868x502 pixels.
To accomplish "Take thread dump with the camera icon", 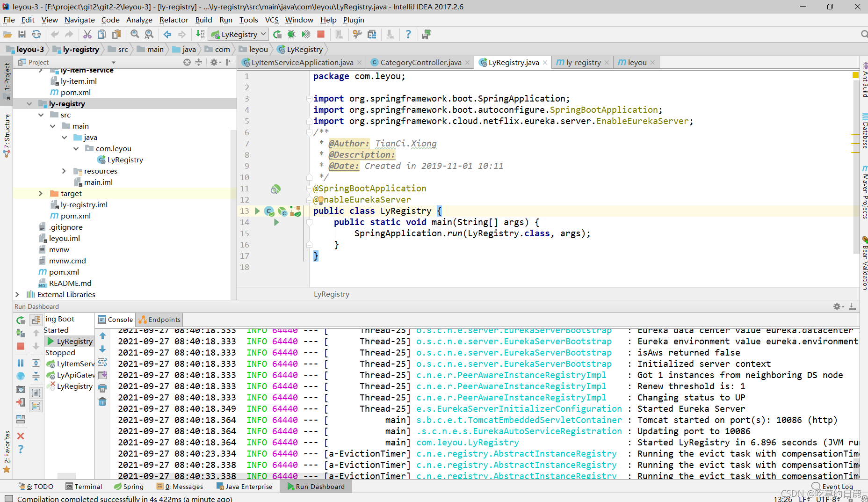I will (21, 389).
